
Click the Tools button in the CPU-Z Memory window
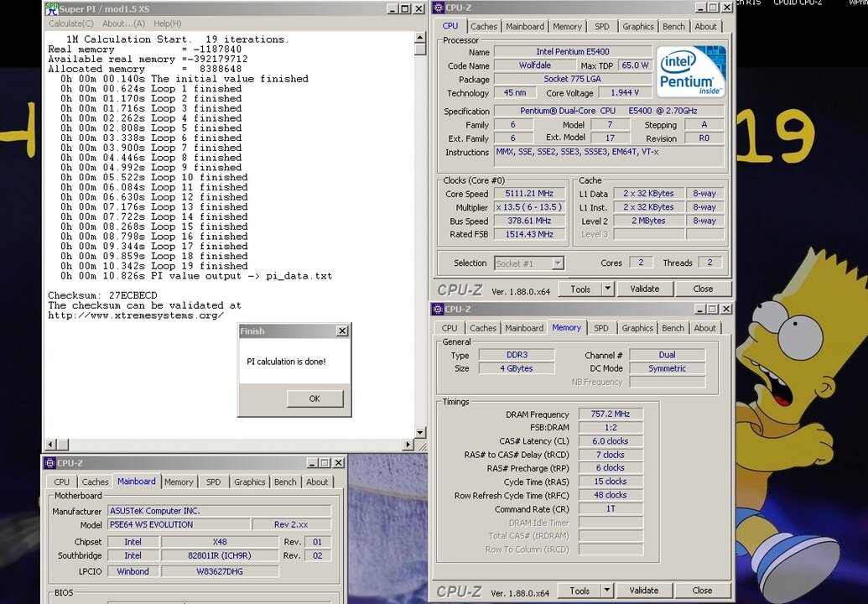pyautogui.click(x=580, y=591)
